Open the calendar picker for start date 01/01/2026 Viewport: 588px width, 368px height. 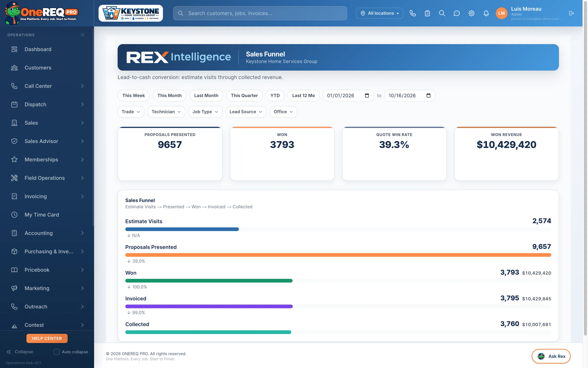pos(367,96)
